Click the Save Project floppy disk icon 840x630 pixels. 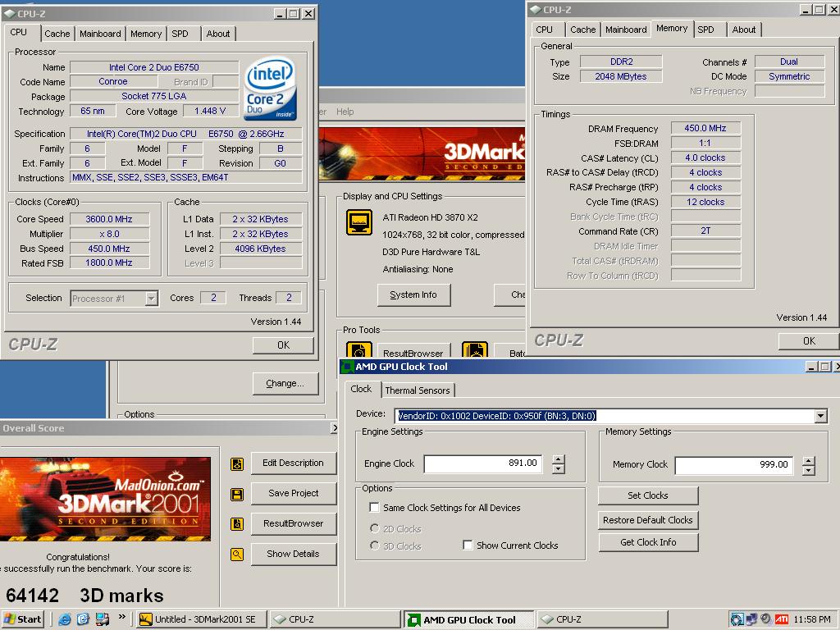point(237,494)
